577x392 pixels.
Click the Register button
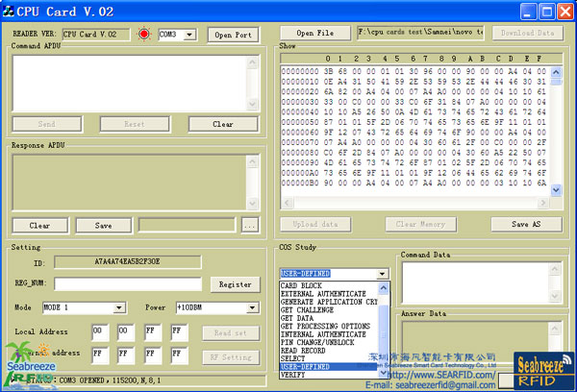(235, 284)
